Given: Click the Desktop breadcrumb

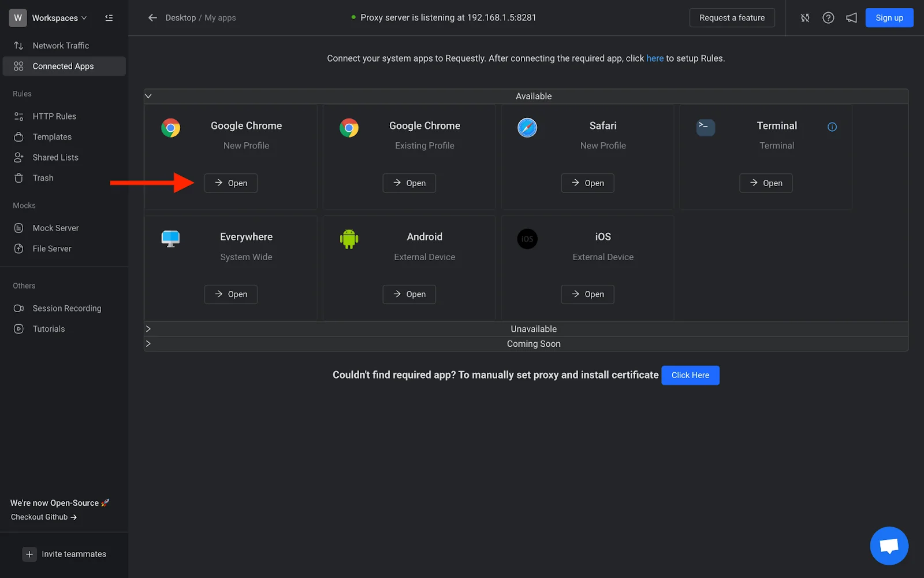Looking at the screenshot, I should [x=181, y=18].
